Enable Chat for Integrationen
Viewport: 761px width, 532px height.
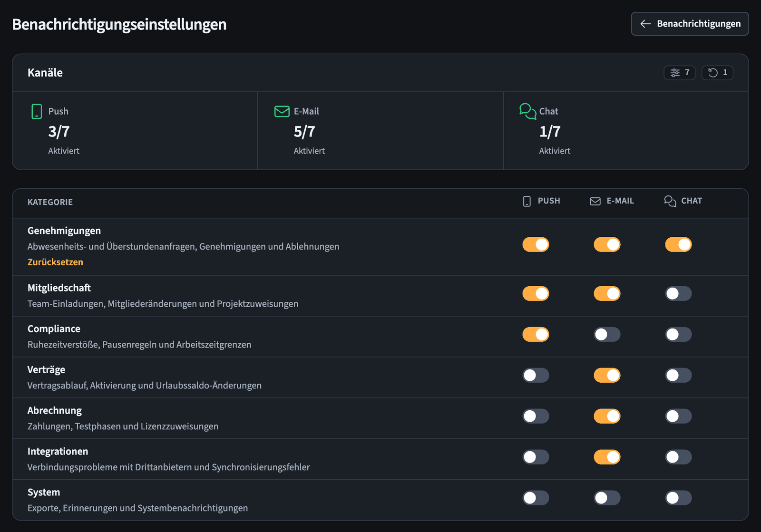pyautogui.click(x=679, y=457)
